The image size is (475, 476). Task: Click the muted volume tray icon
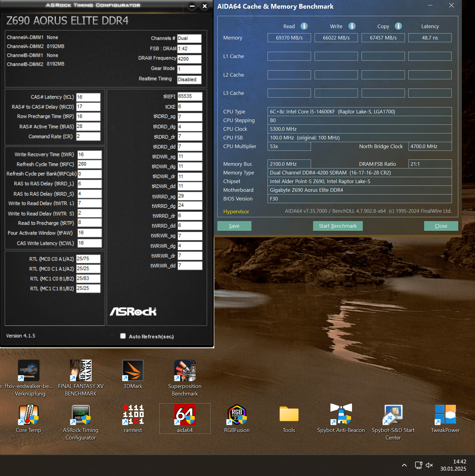pos(430,465)
